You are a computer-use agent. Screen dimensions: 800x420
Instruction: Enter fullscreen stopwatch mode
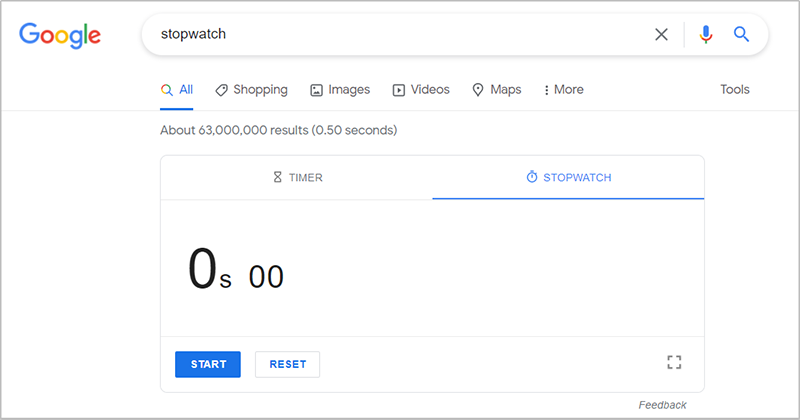point(674,362)
